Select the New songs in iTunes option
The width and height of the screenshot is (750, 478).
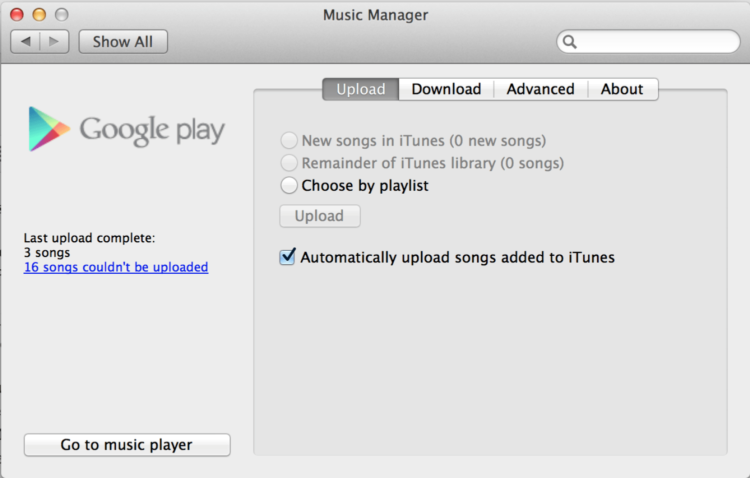click(x=289, y=141)
